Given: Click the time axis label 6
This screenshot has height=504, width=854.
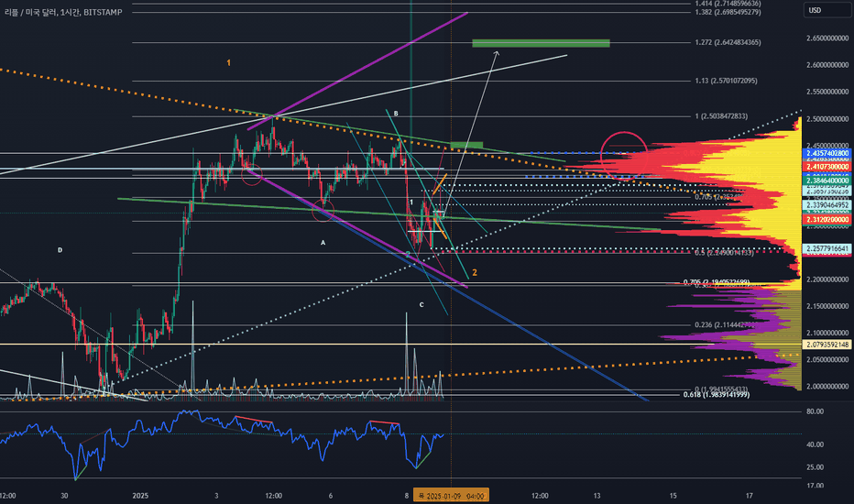Looking at the screenshot, I should 331,496.
